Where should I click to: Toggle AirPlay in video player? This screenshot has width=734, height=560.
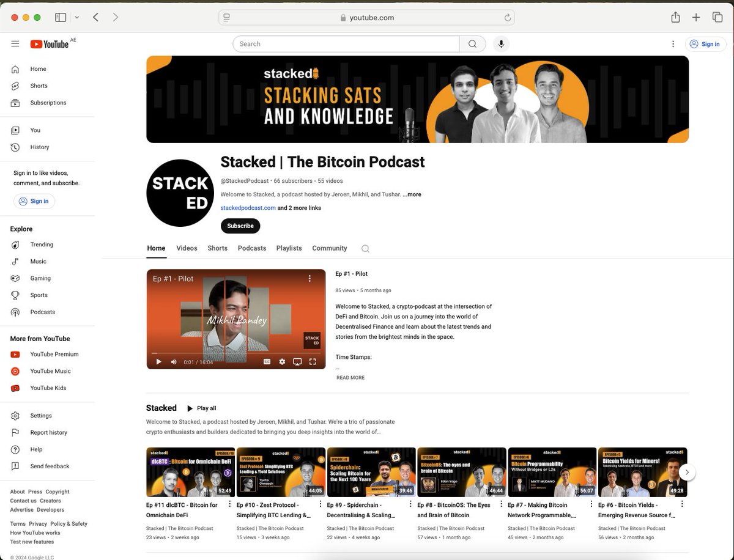(297, 362)
